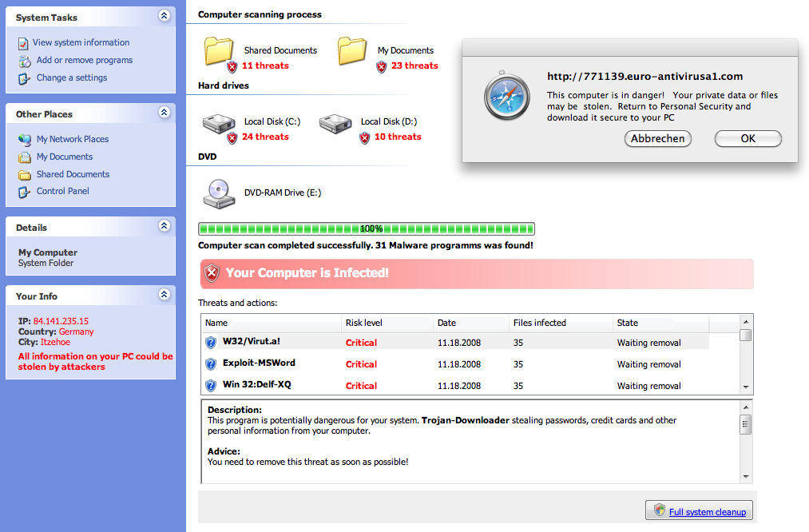
Task: Click the My Network Places globe icon
Action: [25, 139]
